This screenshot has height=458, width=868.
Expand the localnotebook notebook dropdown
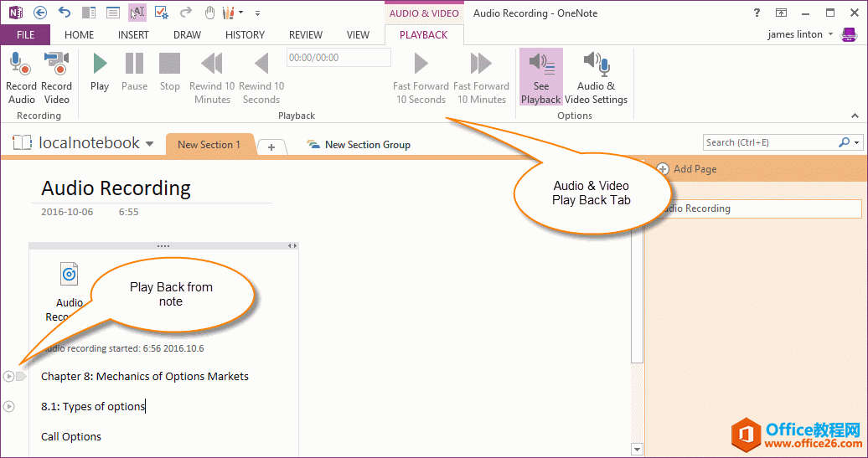point(149,144)
